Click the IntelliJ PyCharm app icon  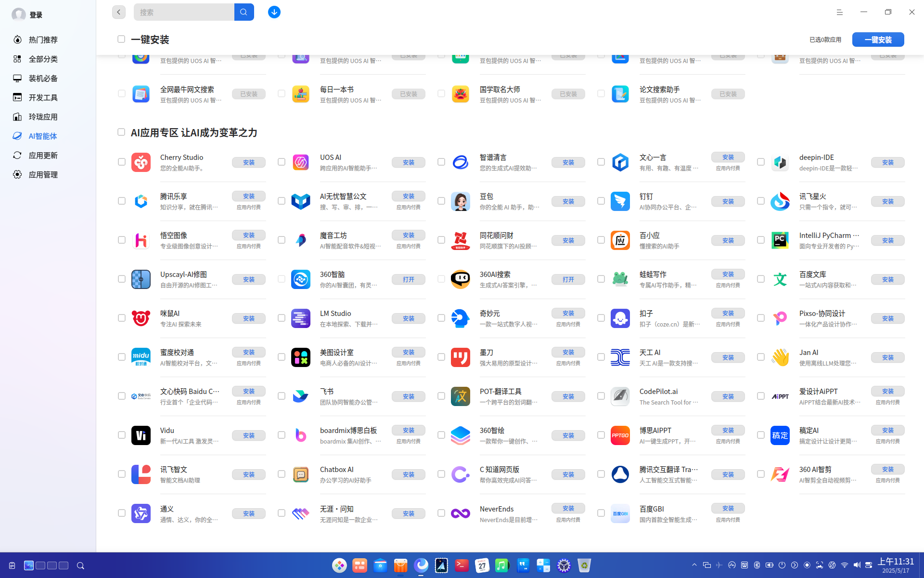tap(780, 240)
